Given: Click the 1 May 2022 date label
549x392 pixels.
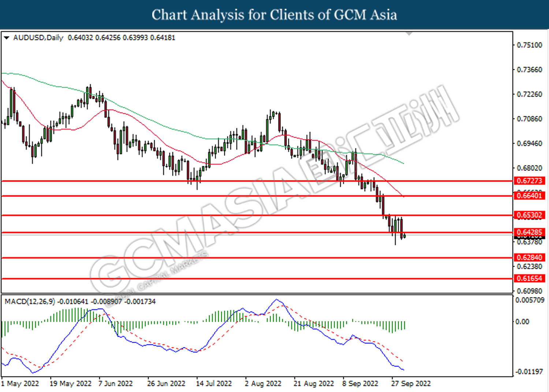Looking at the screenshot, I should click(20, 384).
